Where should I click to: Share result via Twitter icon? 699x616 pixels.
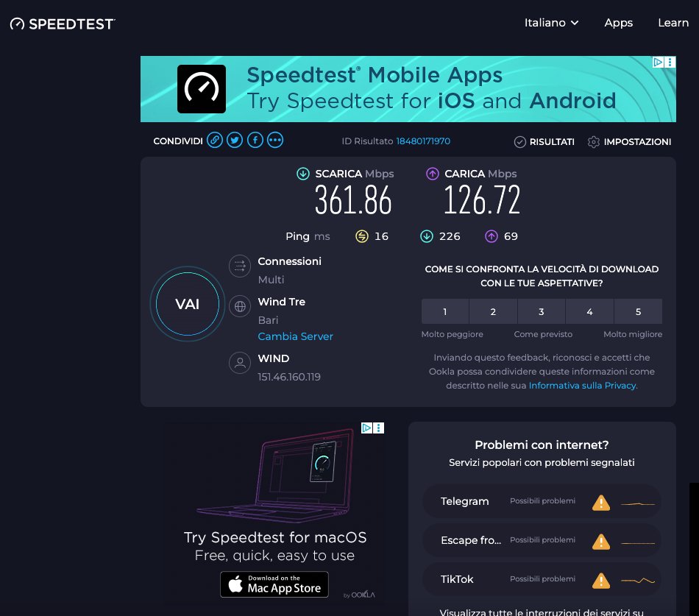[235, 140]
